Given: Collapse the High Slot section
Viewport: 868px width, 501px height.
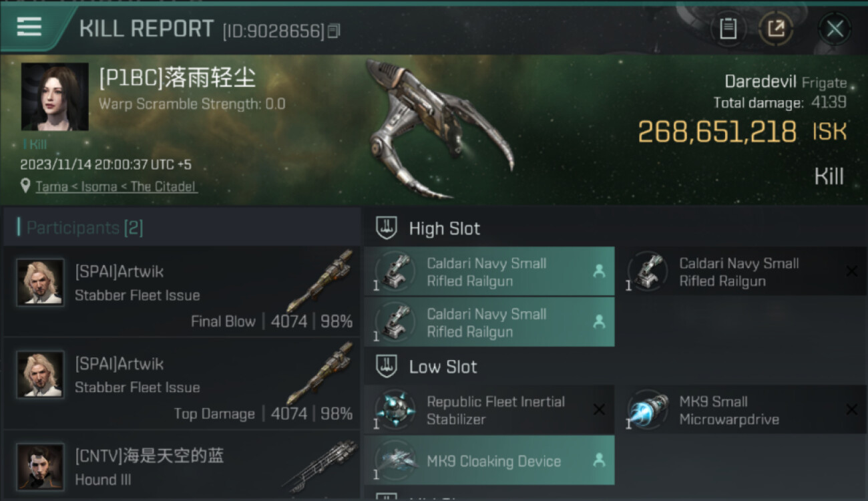Looking at the screenshot, I should (x=387, y=228).
